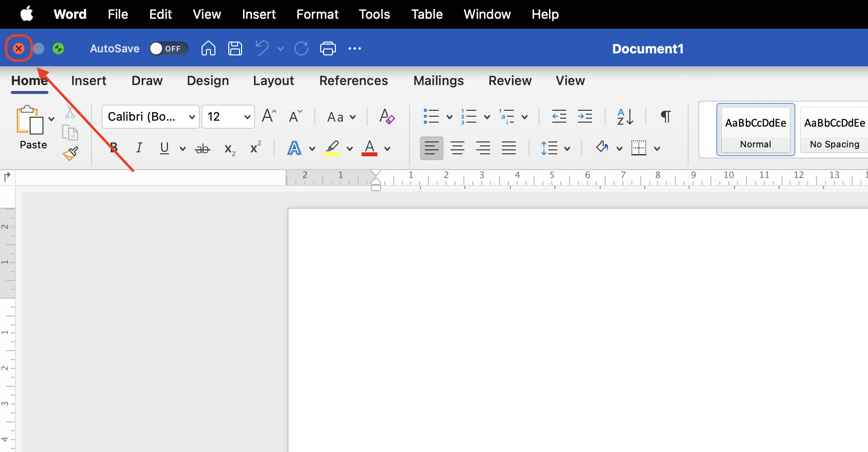Click the Home icon near AutoSave
868x452 pixels.
click(208, 48)
